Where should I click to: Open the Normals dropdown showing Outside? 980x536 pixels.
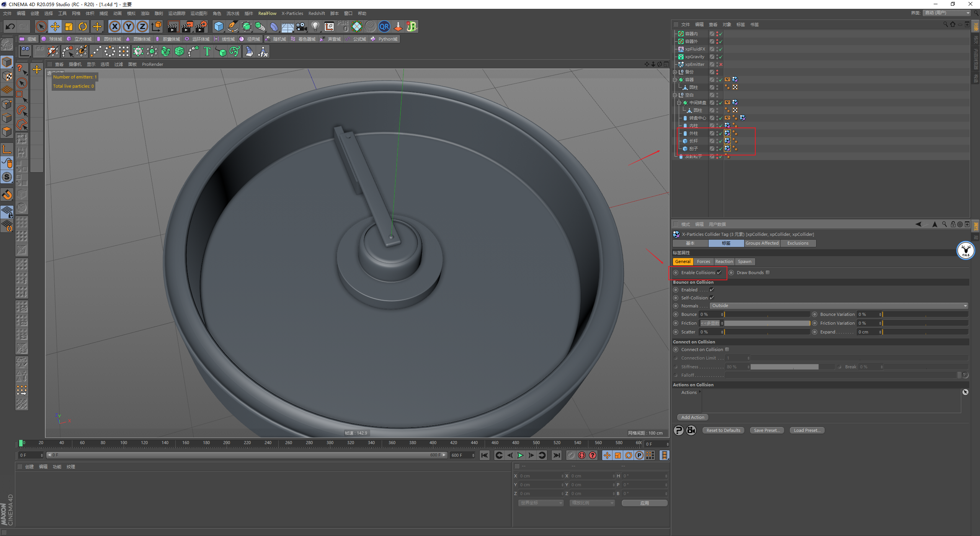click(839, 306)
